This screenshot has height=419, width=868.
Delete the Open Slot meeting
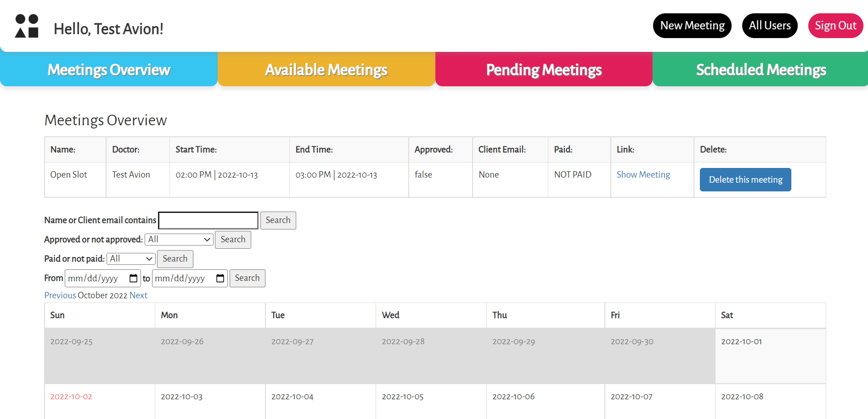(x=745, y=179)
